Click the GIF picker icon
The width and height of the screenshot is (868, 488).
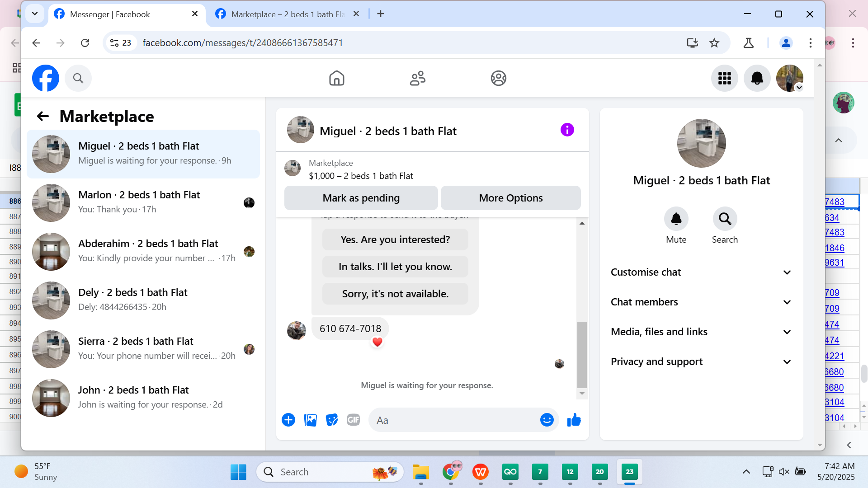(x=353, y=420)
